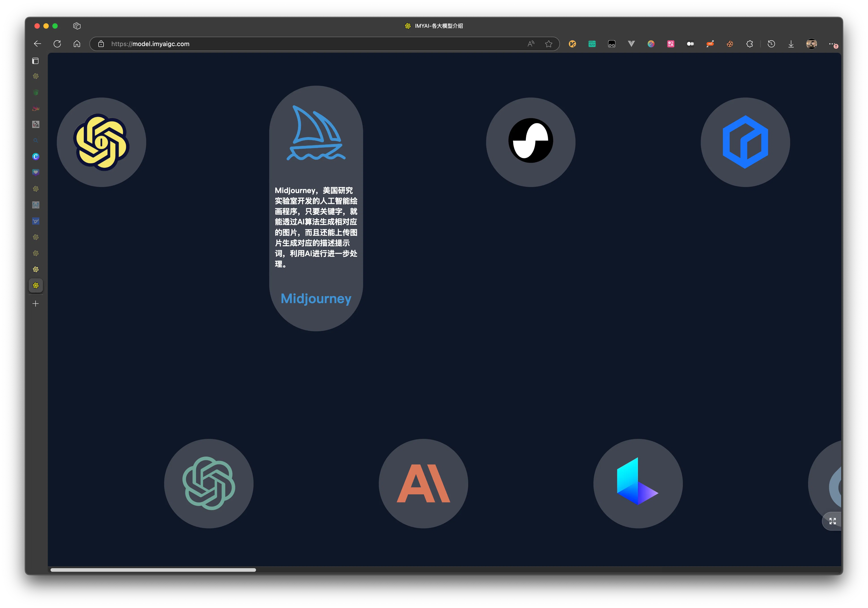Viewport: 868px width, 608px height.
Task: Switch to the green shield vertical tab
Action: click(36, 92)
